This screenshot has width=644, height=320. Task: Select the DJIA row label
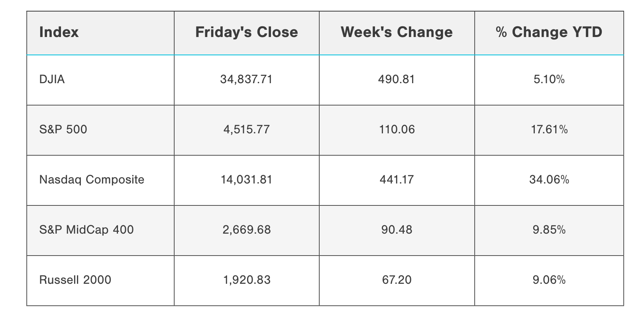coord(52,80)
